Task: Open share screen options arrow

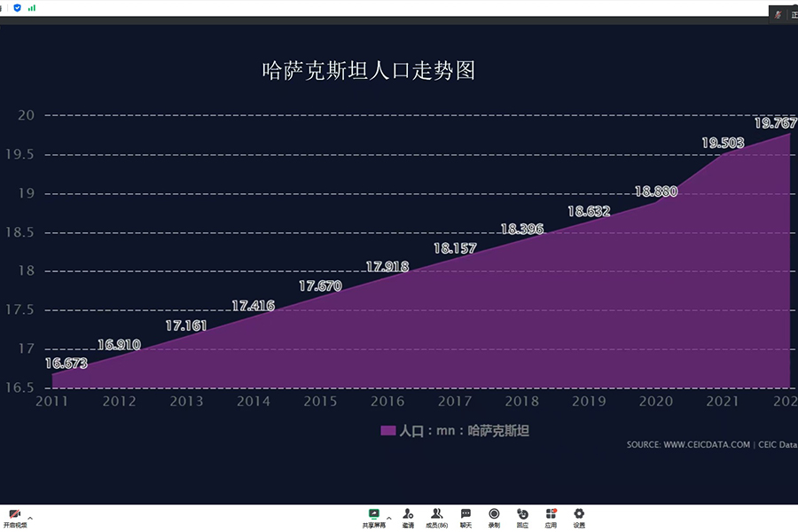Action: pyautogui.click(x=388, y=514)
